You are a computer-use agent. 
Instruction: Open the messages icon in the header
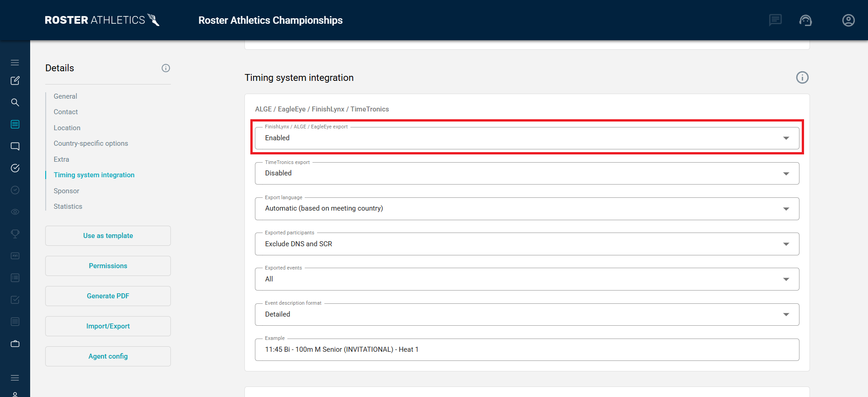point(775,20)
